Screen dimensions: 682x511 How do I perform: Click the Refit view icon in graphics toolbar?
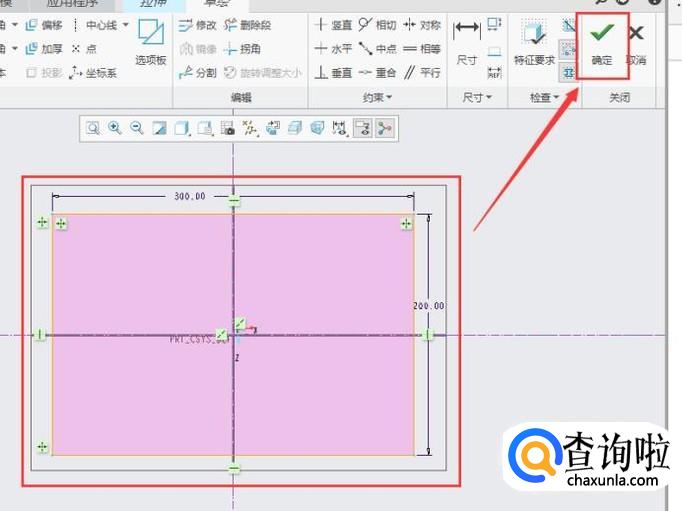pos(92,128)
